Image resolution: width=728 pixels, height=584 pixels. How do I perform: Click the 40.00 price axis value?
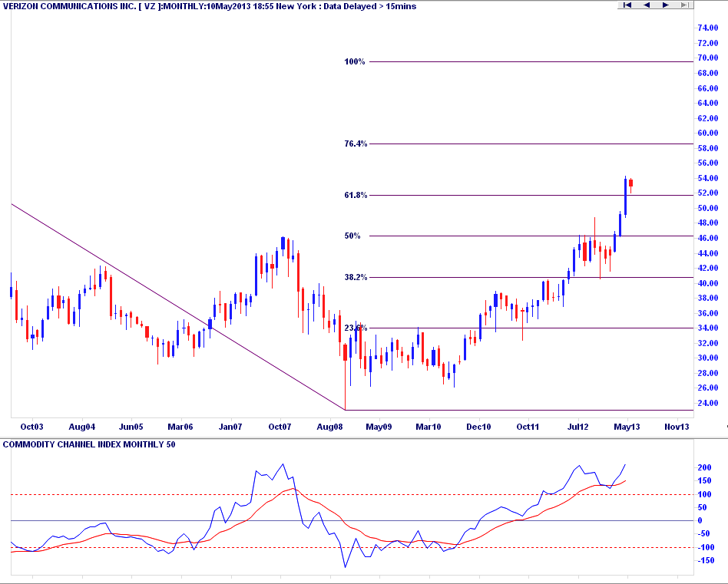(708, 283)
